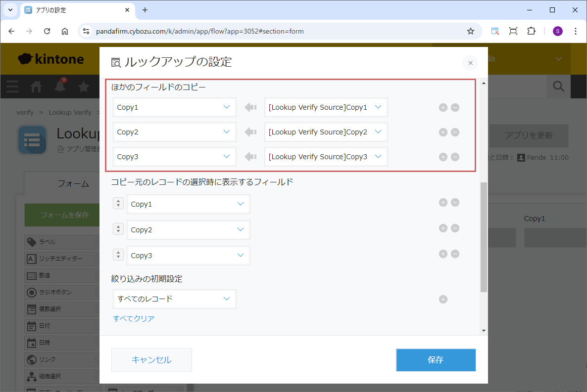Reorder the Copy2 display field using its stepper
The image size is (587, 392).
click(x=118, y=229)
